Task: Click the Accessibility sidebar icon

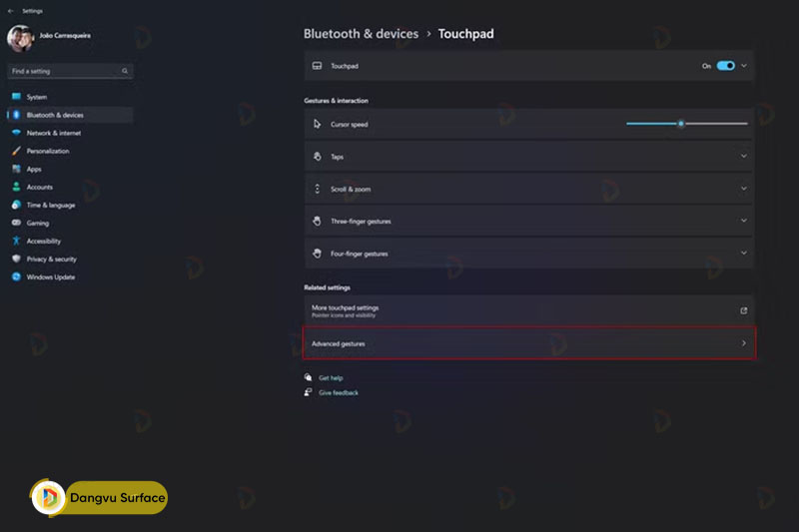Action: 16,242
